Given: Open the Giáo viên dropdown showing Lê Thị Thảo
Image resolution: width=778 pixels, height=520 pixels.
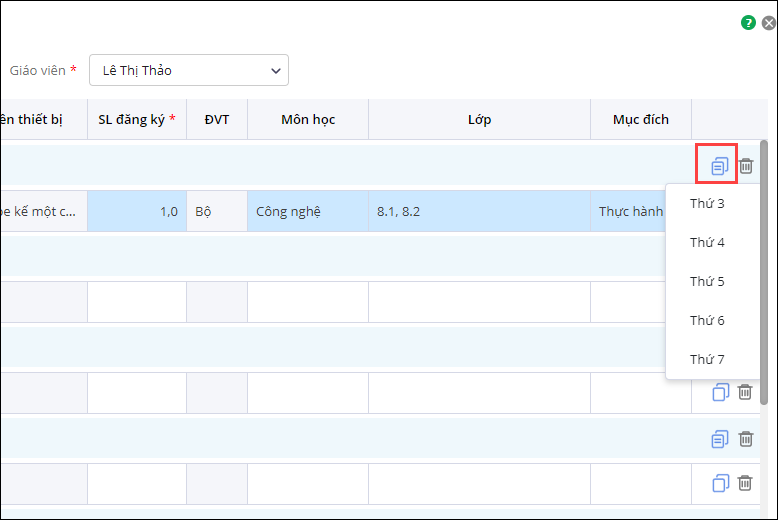Looking at the screenshot, I should (189, 70).
